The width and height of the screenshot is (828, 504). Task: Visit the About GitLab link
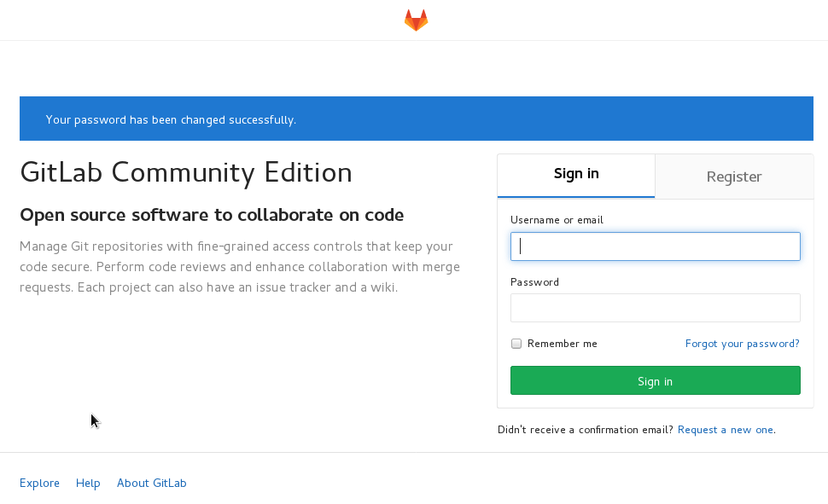click(x=152, y=483)
